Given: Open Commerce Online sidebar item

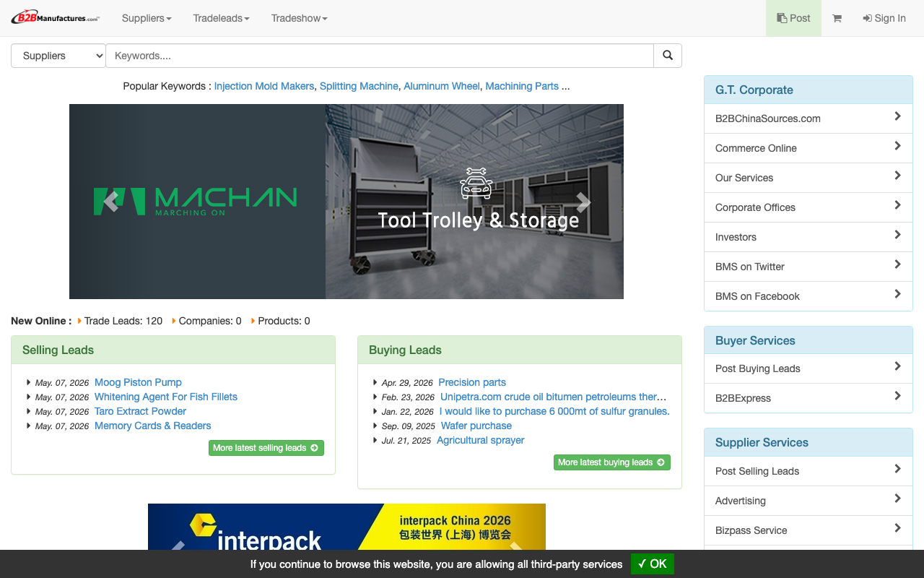Looking at the screenshot, I should pos(808,148).
